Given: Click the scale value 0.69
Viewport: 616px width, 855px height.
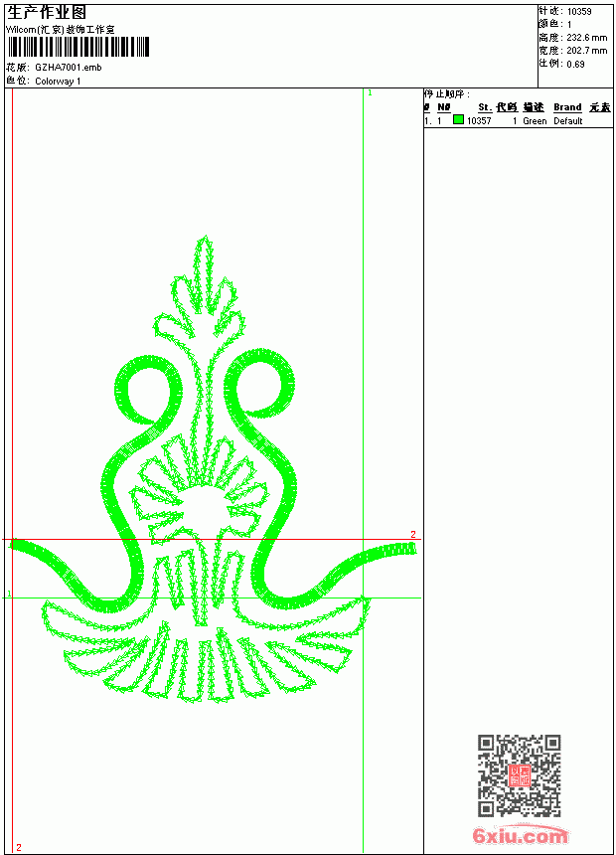Looking at the screenshot, I should click(x=575, y=65).
